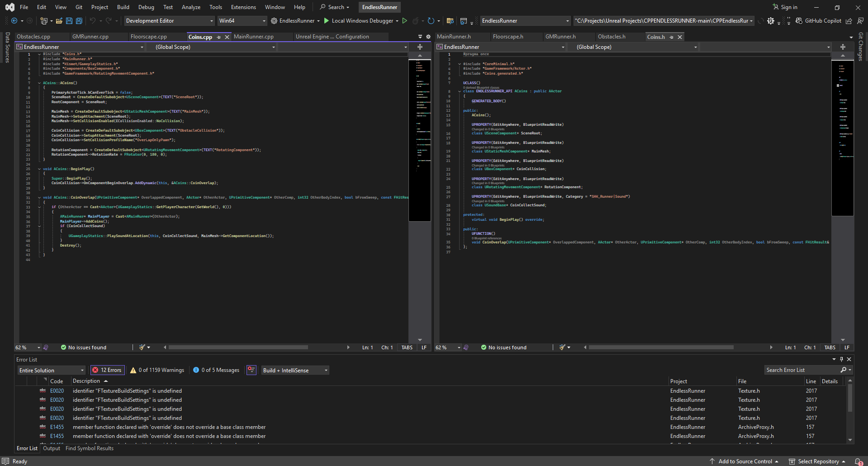Toggle the 12 Errors filter
This screenshot has height=466, width=868.
(107, 370)
